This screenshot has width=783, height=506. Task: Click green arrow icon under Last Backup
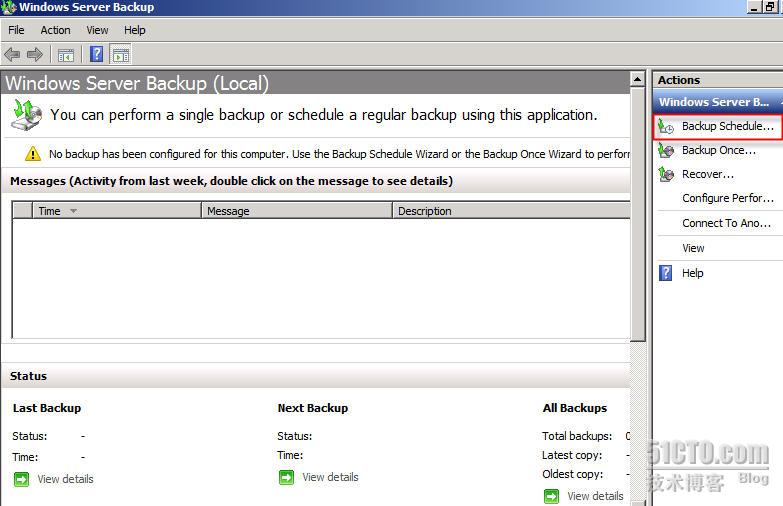21,480
